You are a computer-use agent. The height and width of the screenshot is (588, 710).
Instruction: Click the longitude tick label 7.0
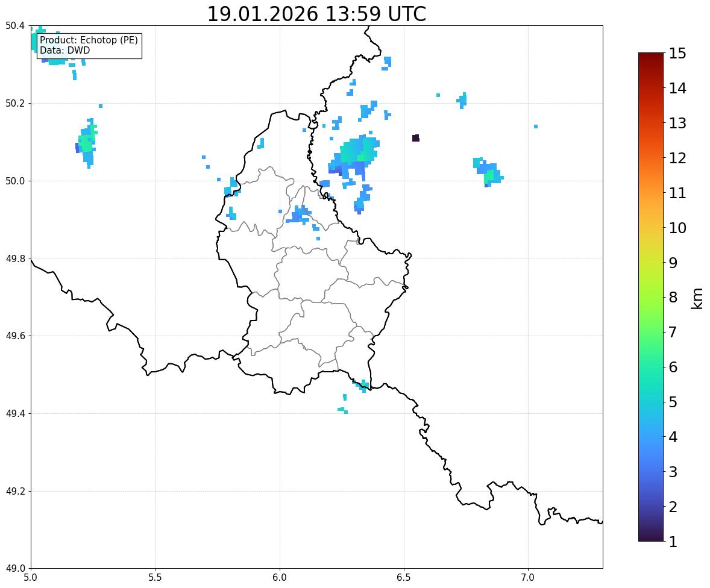[x=529, y=578]
